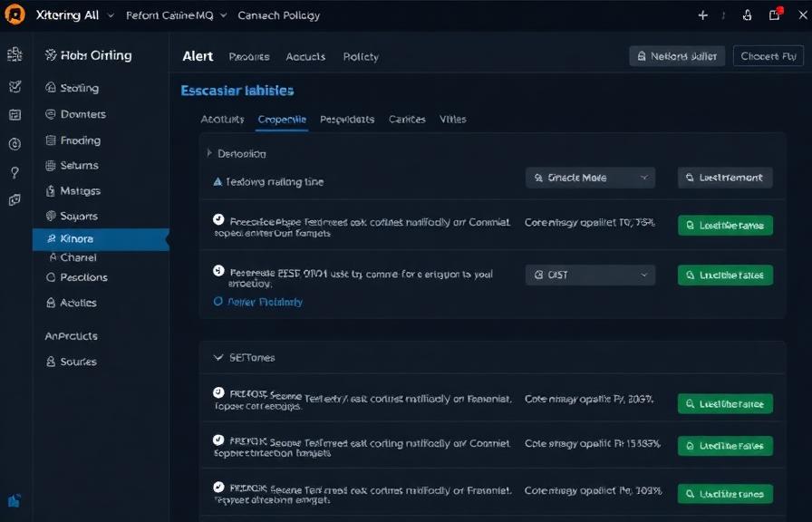Click the user account icon in the title bar
Viewport: 812px width, 522px height.
point(747,15)
